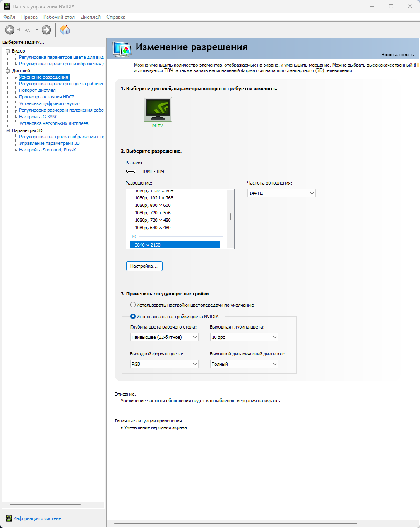
Task: Open Установка цифрового аудио task
Action: pyautogui.click(x=49, y=103)
